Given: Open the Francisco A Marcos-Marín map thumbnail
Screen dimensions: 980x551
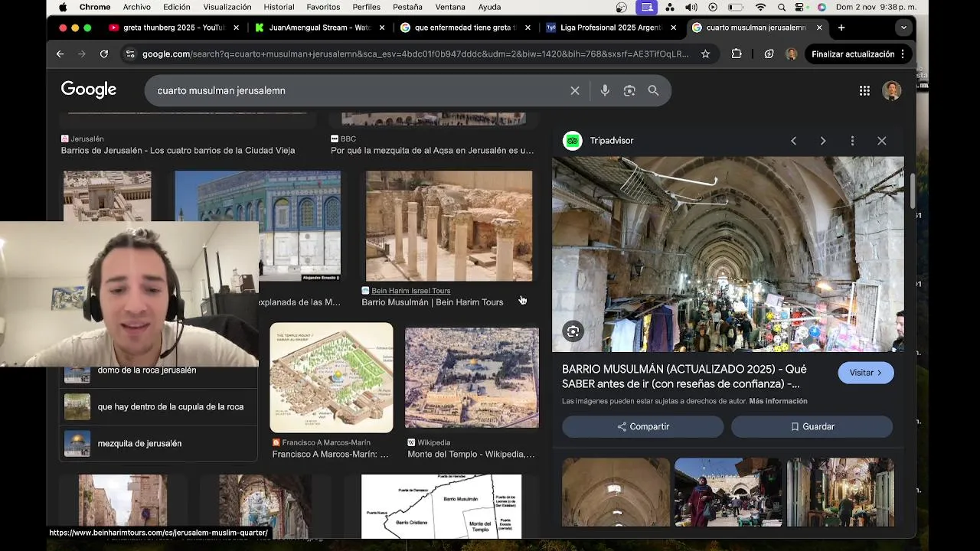Looking at the screenshot, I should pyautogui.click(x=332, y=377).
